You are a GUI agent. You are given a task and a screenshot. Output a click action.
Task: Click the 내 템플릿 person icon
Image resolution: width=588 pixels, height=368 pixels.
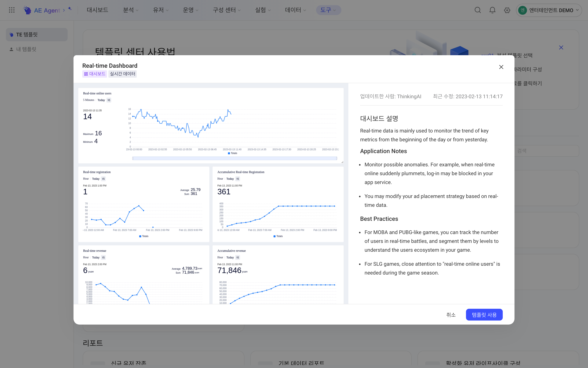tap(11, 49)
